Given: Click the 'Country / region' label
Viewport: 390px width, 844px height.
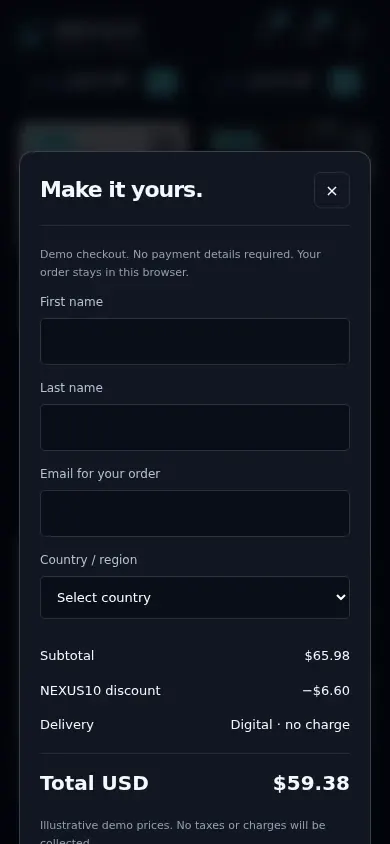Looking at the screenshot, I should [89, 560].
